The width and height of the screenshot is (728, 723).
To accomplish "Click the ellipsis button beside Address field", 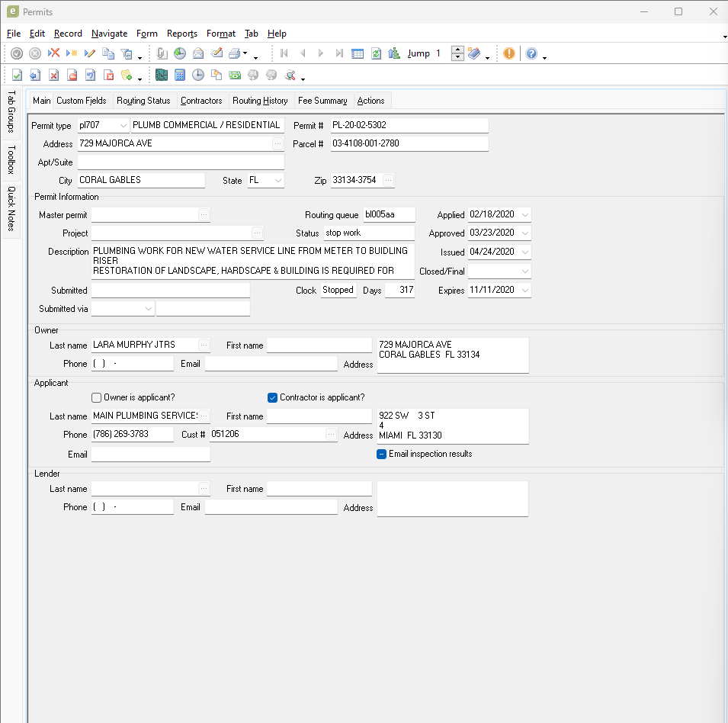I will [277, 143].
